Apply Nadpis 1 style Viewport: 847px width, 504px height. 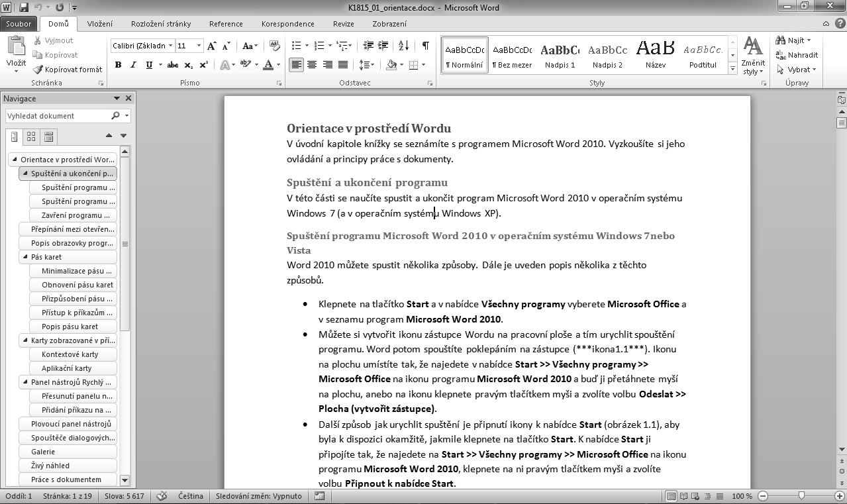[560, 55]
